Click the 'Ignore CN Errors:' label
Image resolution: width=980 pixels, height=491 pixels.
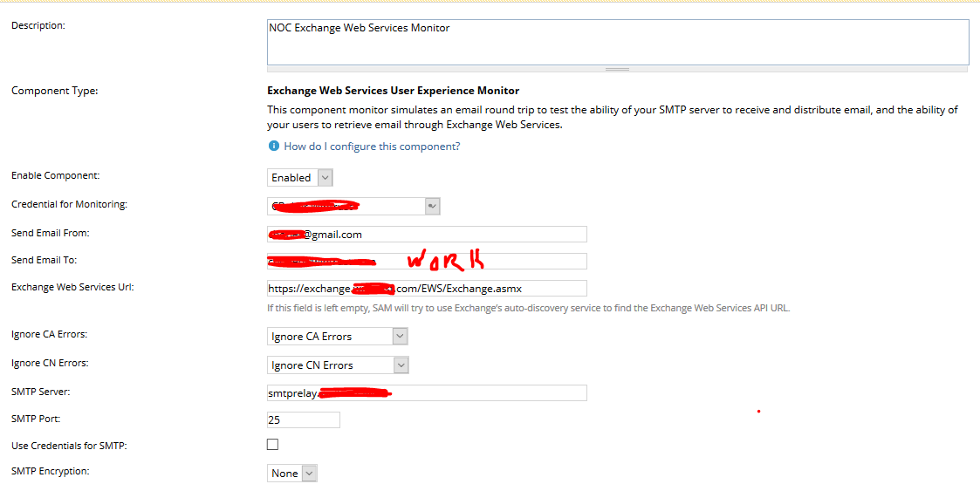(50, 363)
